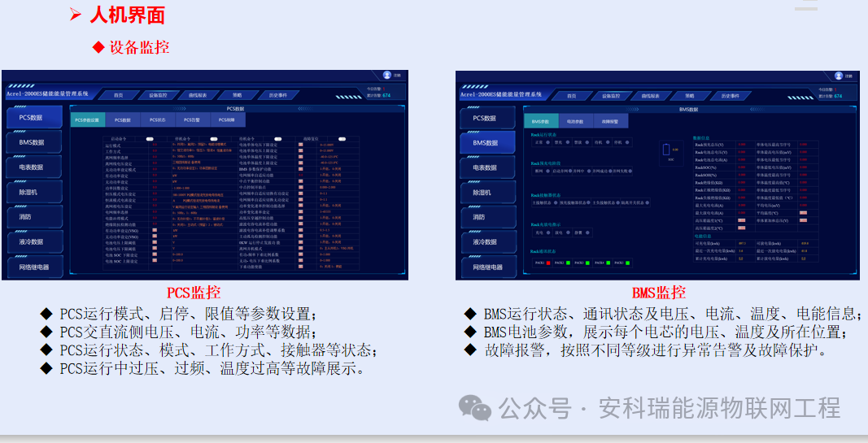Click 液冷数据 sidebar button in PCS screenshot
868x443 pixels.
[33, 241]
